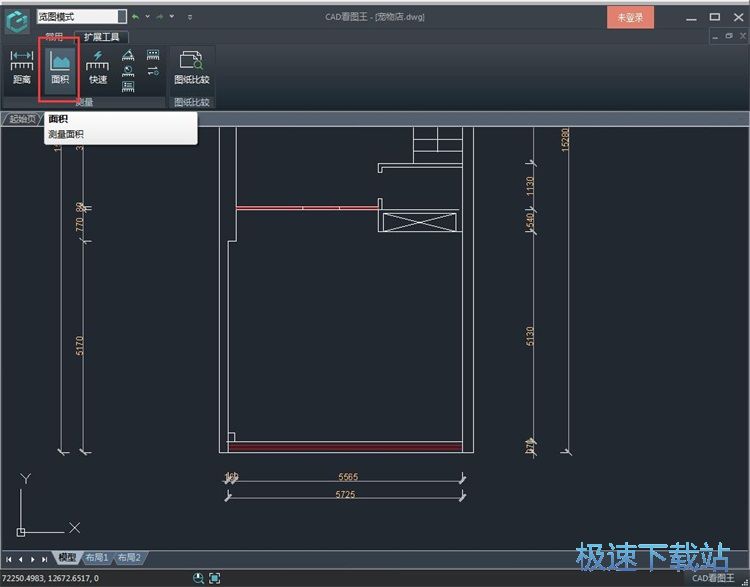Switch to the 扩展工具 ribbon tab
750x587 pixels.
[101, 37]
